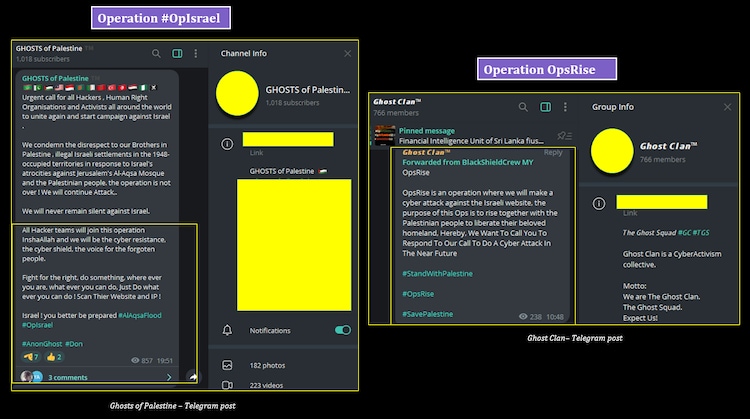Click the share arrow beside the GHOSTS post
The height and width of the screenshot is (419, 750).
(192, 377)
